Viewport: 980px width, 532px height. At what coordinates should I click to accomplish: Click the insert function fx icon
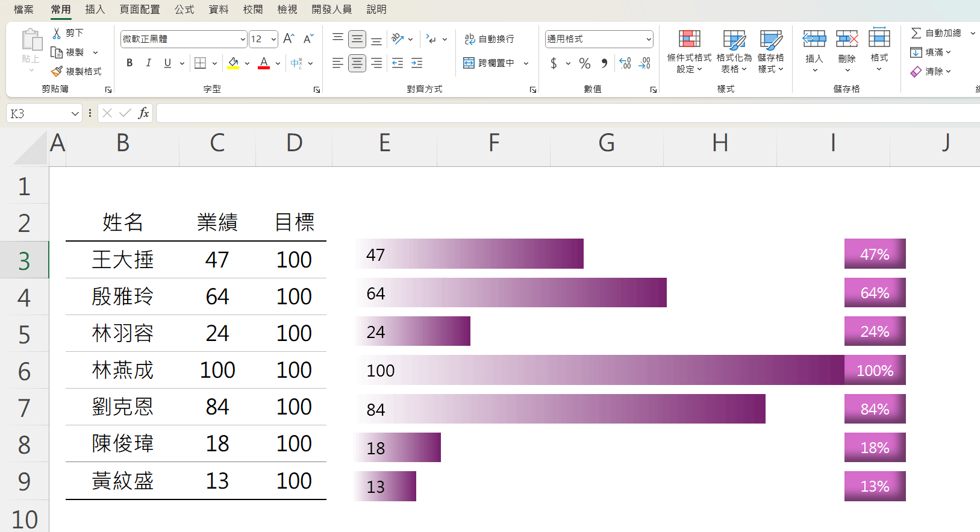pyautogui.click(x=143, y=113)
